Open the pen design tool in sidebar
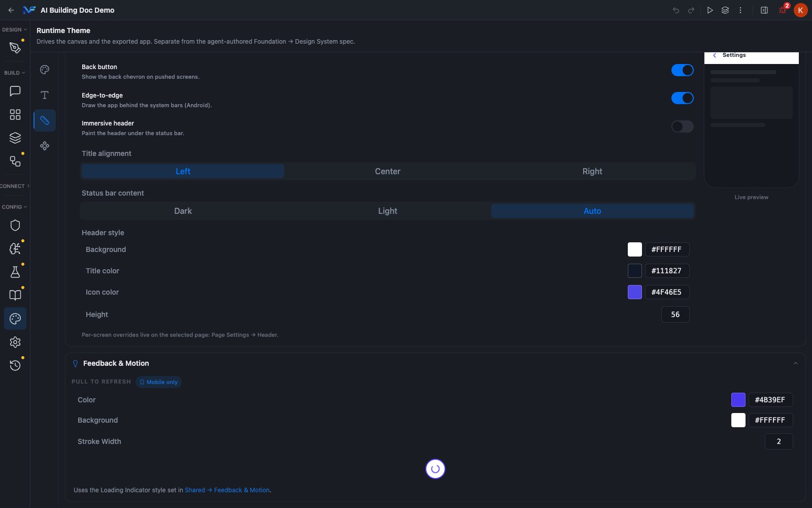 point(15,48)
